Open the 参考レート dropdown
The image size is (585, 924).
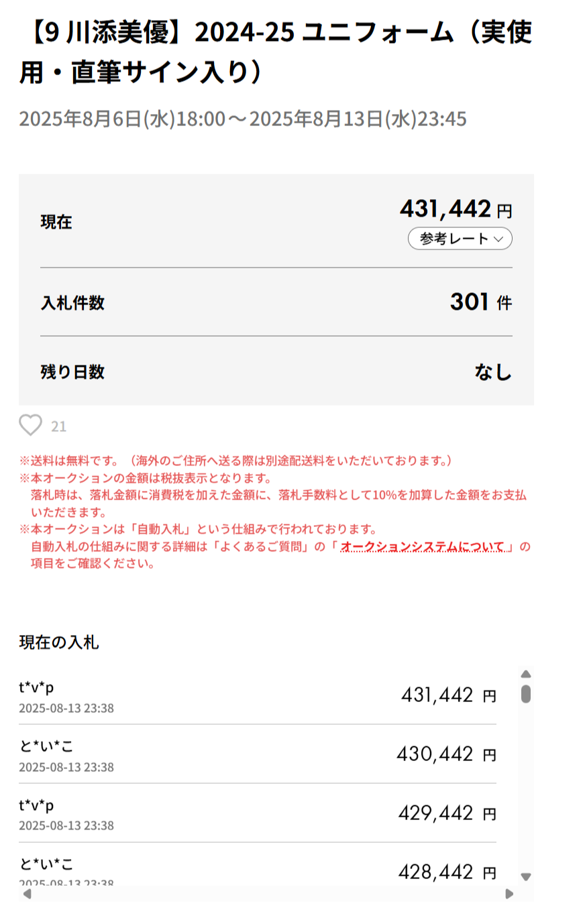pos(453,239)
